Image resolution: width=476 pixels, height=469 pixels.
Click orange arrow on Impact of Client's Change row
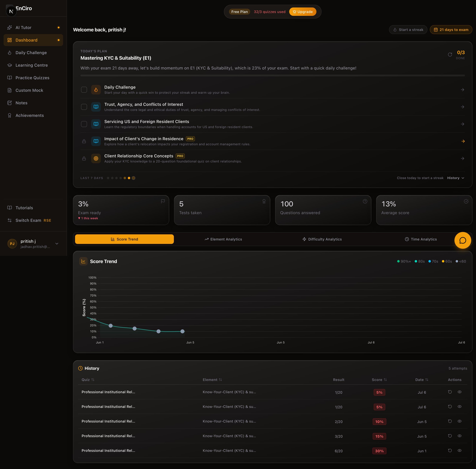point(463,141)
